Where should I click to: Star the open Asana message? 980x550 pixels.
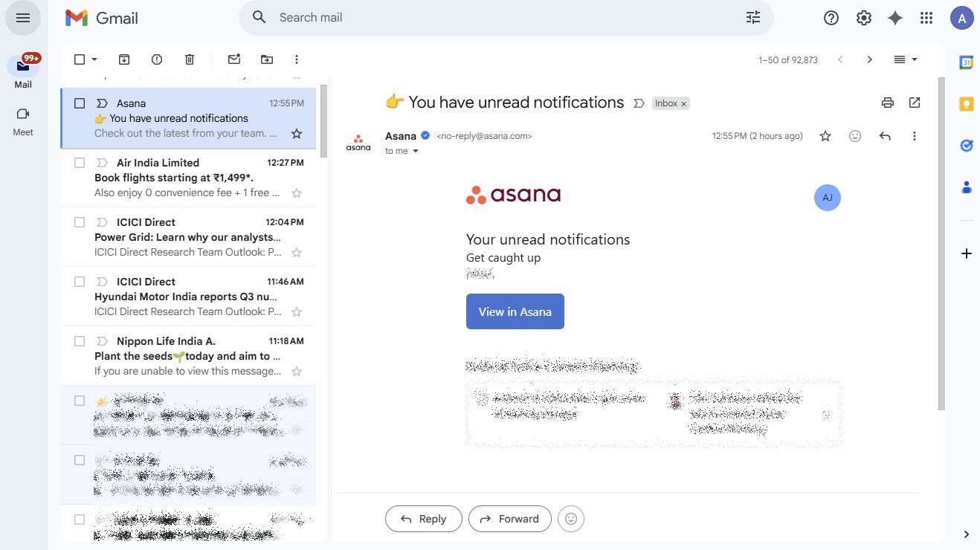(825, 136)
